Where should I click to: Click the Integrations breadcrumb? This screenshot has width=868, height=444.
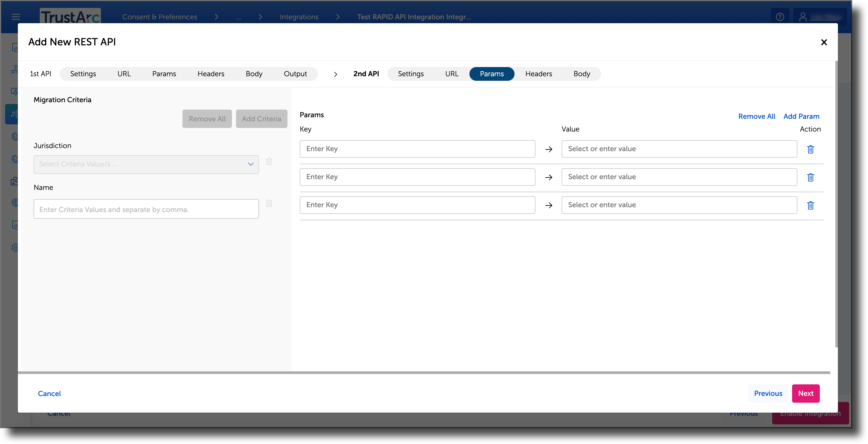(x=299, y=17)
